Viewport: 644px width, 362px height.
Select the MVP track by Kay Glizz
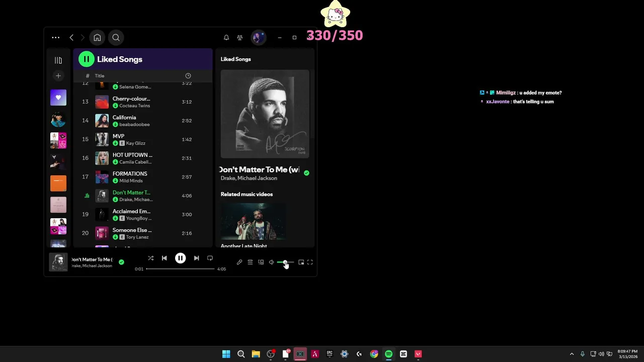tap(143, 139)
